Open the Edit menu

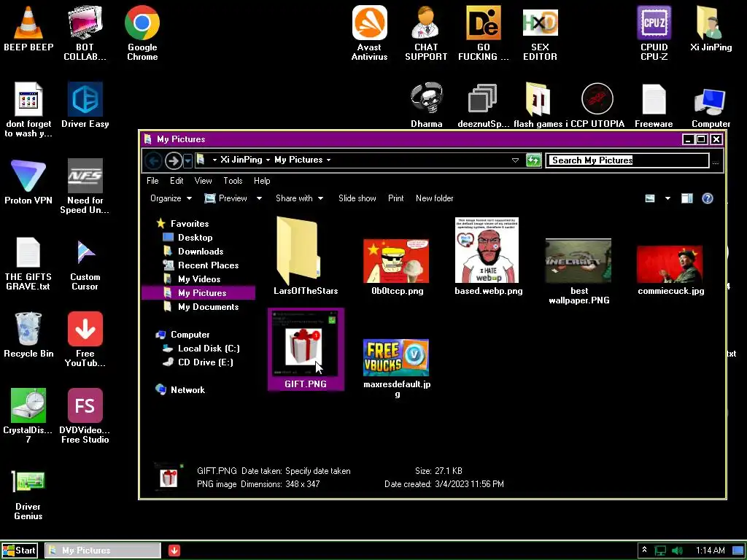[177, 181]
